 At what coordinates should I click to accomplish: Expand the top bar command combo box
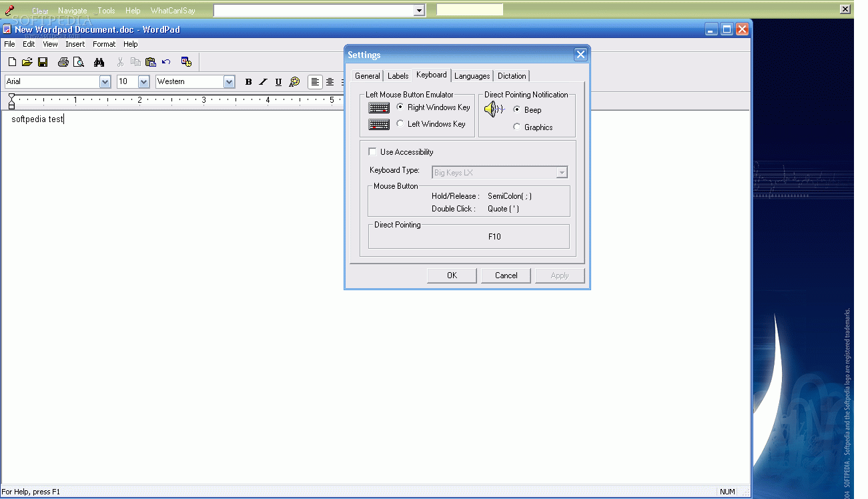(x=420, y=10)
